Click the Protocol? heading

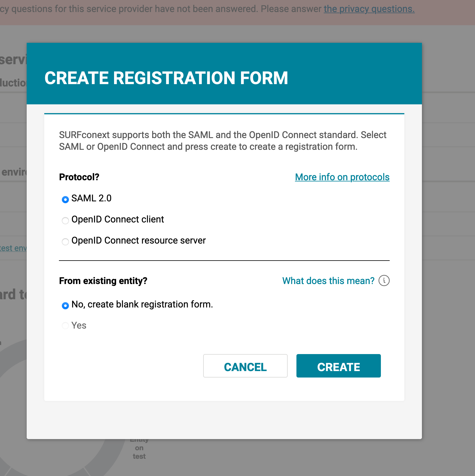[x=79, y=177]
